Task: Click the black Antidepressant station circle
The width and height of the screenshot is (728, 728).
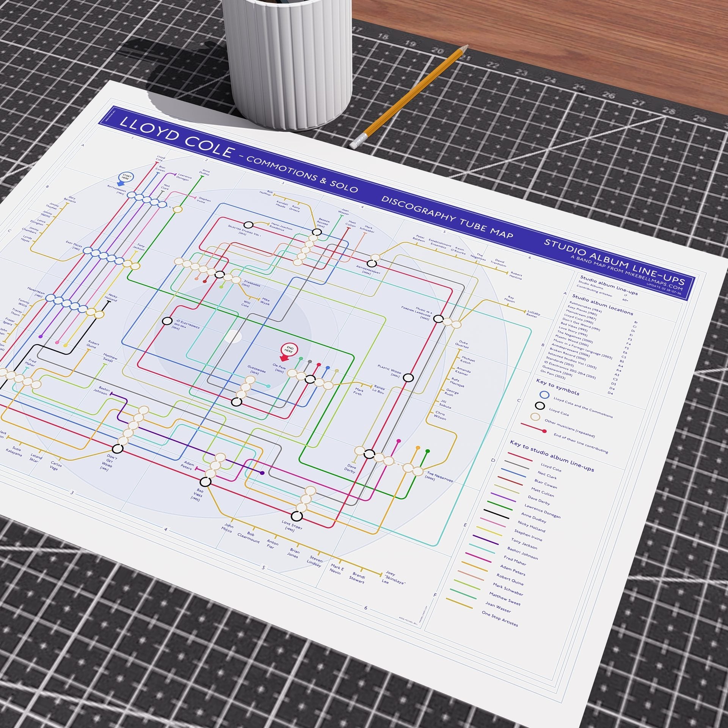Action: (372, 264)
